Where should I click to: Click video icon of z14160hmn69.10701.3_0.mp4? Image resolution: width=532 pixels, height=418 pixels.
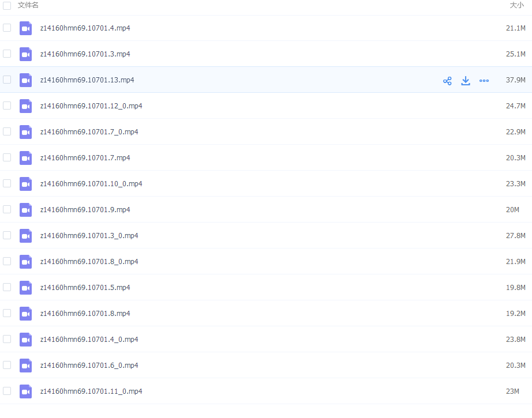(26, 236)
